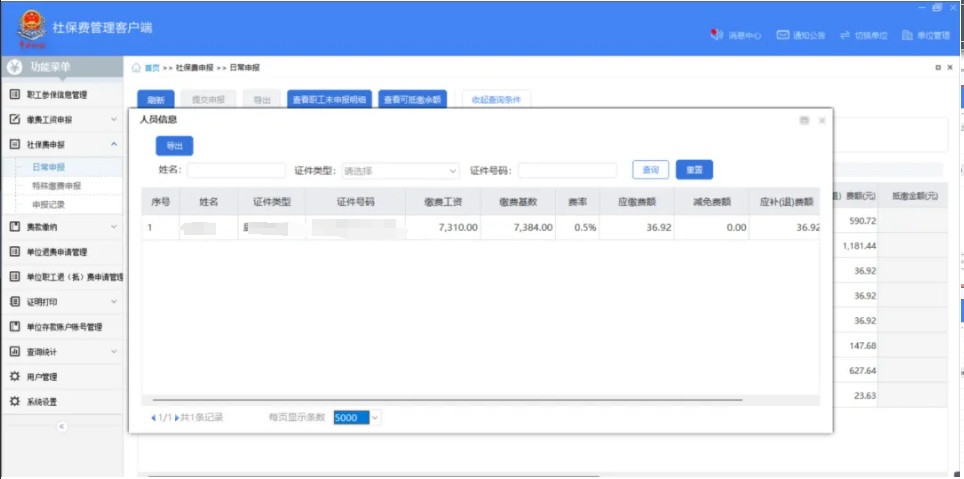Collapse sidebar with double-arrow icon
Screen dimensions: 964x479
pyautogui.click(x=61, y=426)
